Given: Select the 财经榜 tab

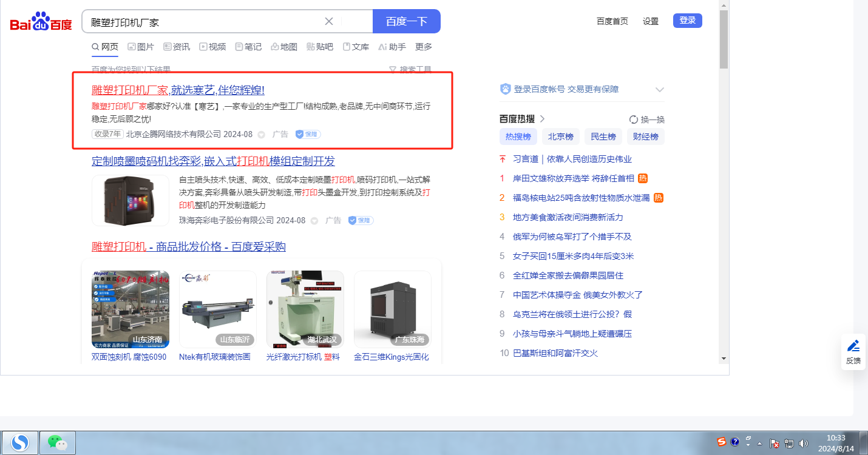Looking at the screenshot, I should point(646,136).
